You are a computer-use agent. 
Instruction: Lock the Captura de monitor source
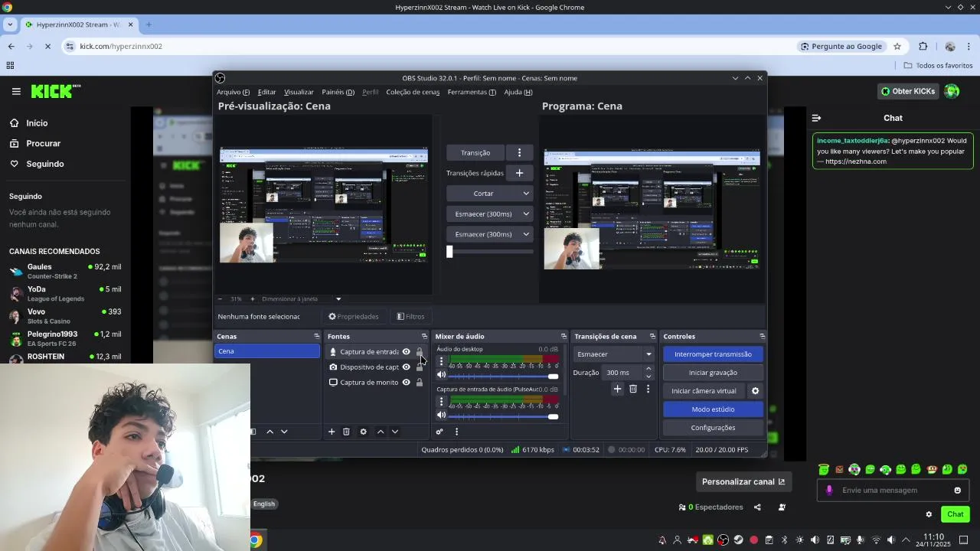click(x=419, y=383)
